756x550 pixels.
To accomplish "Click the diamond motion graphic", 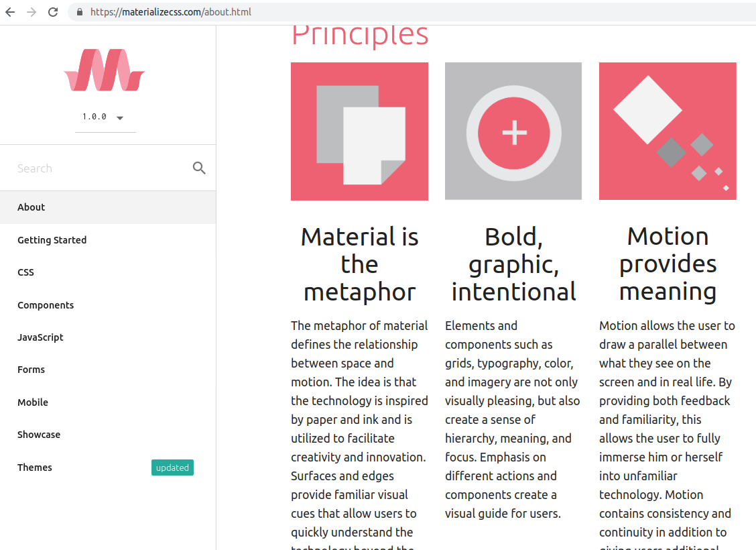I will pos(668,131).
